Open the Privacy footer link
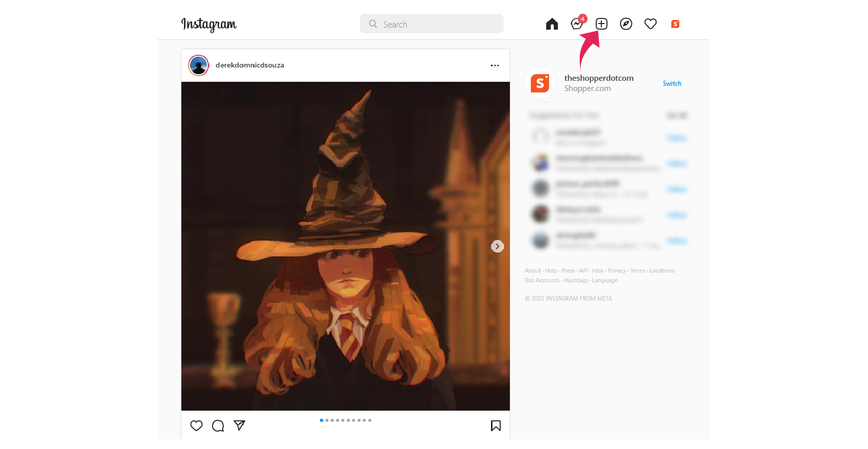868x449 pixels. [x=617, y=271]
